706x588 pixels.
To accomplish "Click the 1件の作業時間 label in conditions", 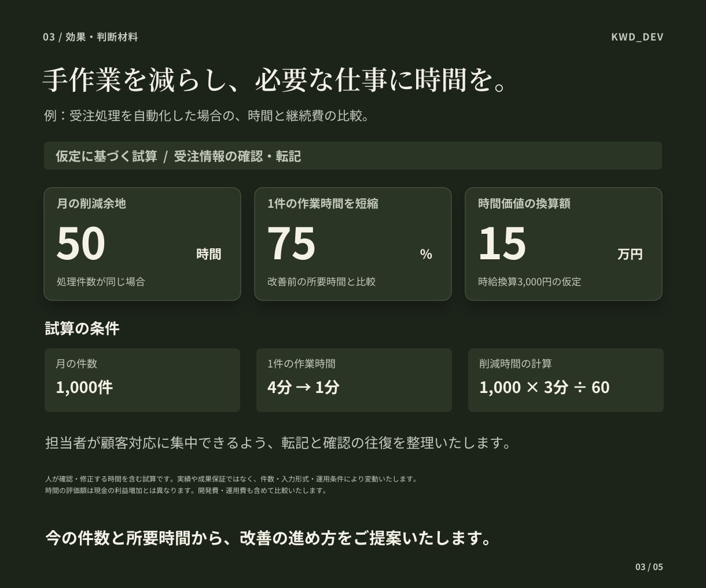I will click(301, 364).
